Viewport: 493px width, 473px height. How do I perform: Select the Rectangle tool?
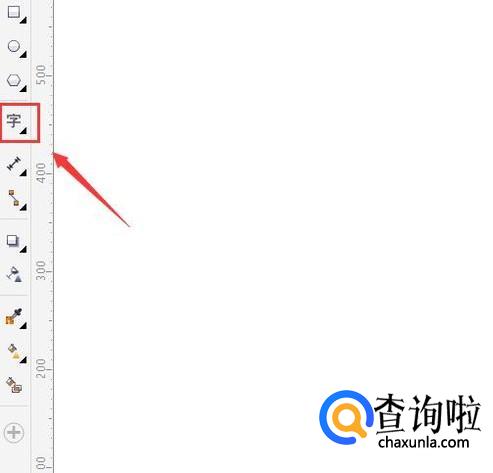(14, 13)
